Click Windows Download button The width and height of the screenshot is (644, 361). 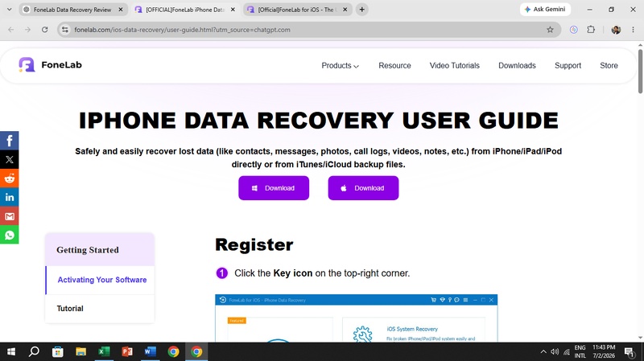click(x=274, y=188)
